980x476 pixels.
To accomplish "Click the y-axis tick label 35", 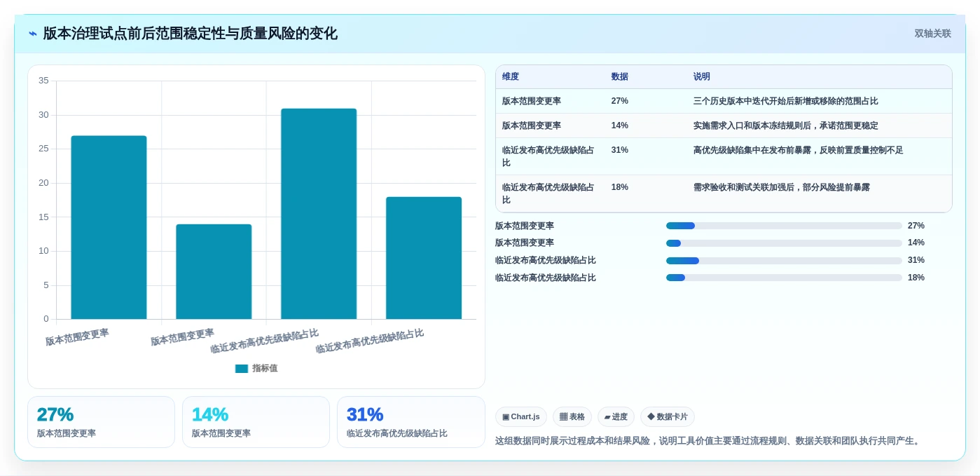I will [43, 81].
